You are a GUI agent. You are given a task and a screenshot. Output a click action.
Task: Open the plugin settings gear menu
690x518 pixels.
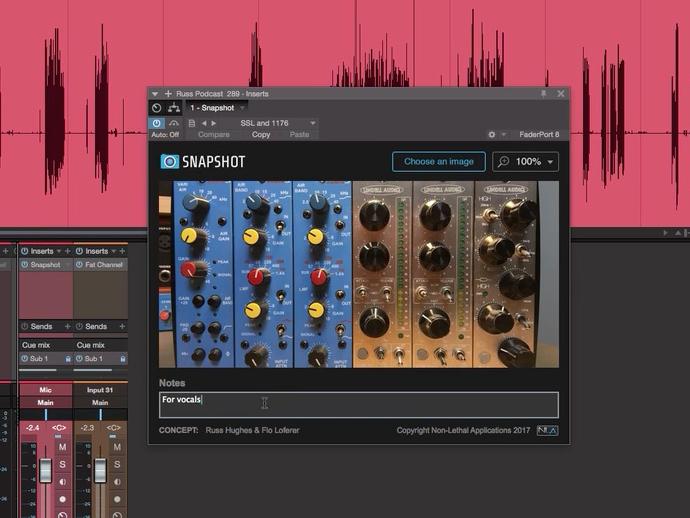click(x=491, y=134)
